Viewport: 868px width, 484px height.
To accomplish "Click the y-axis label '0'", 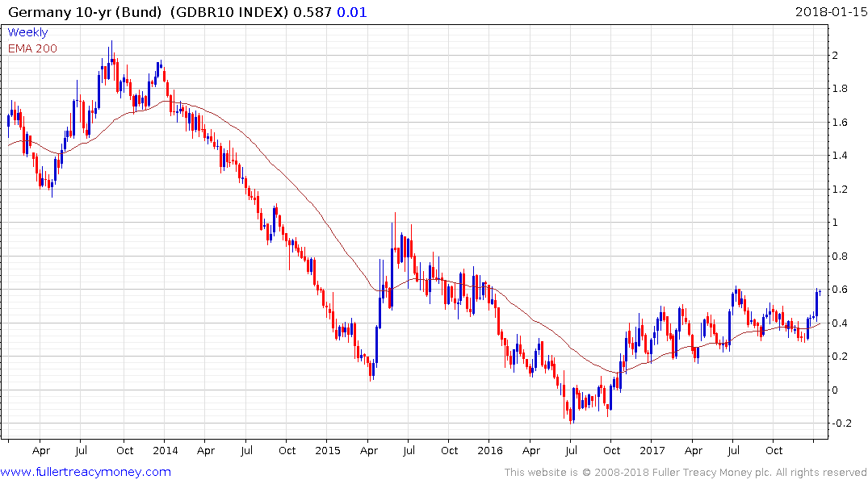I will click(x=835, y=390).
